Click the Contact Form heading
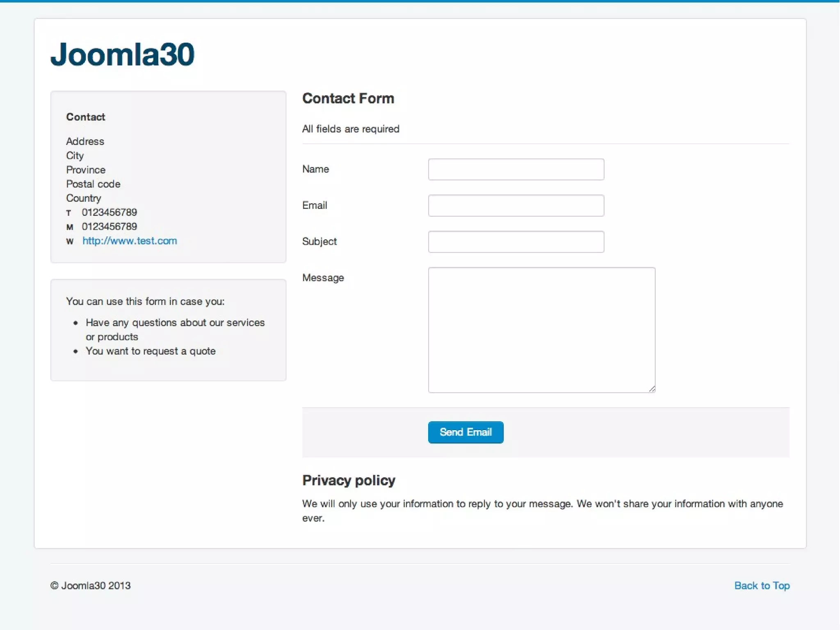Screen dimensions: 840x630 (x=348, y=99)
